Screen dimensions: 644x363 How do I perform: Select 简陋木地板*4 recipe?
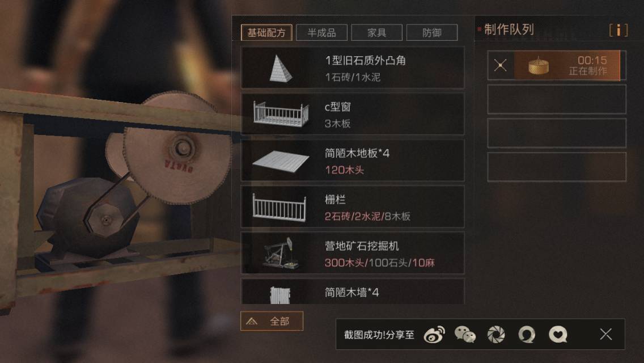tap(353, 161)
